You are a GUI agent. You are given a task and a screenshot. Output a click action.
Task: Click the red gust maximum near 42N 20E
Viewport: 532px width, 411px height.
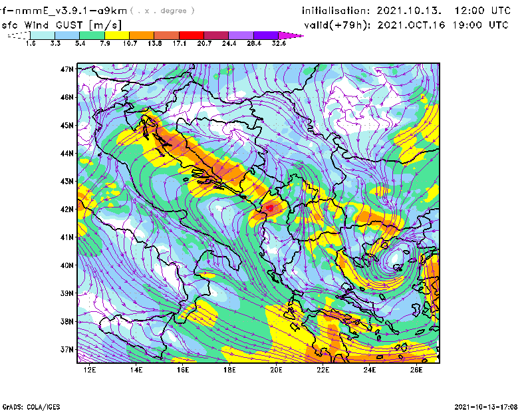tap(270, 207)
